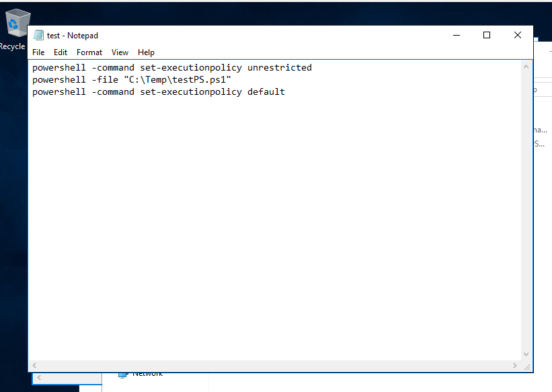The image size is (552, 392).
Task: Click on the word 'unrestricted' in first line
Action: tap(280, 68)
